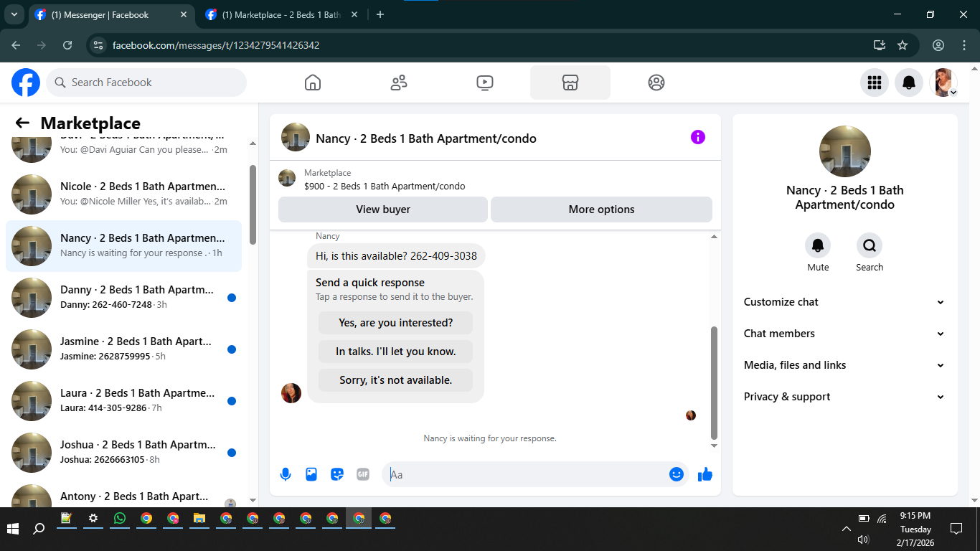Bookmark this page with star icon
Screen dimensions: 980x551
pos(903,45)
